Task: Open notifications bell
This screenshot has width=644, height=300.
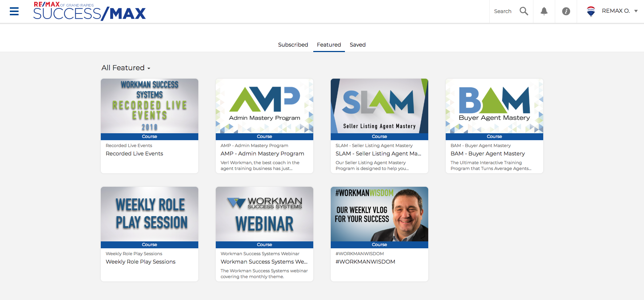Action: pos(544,11)
